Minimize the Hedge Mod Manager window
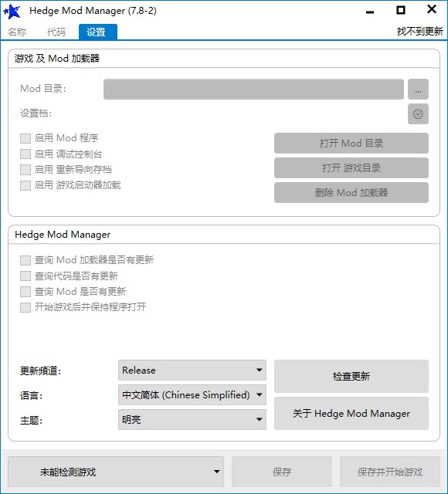This screenshot has width=448, height=494. click(370, 12)
